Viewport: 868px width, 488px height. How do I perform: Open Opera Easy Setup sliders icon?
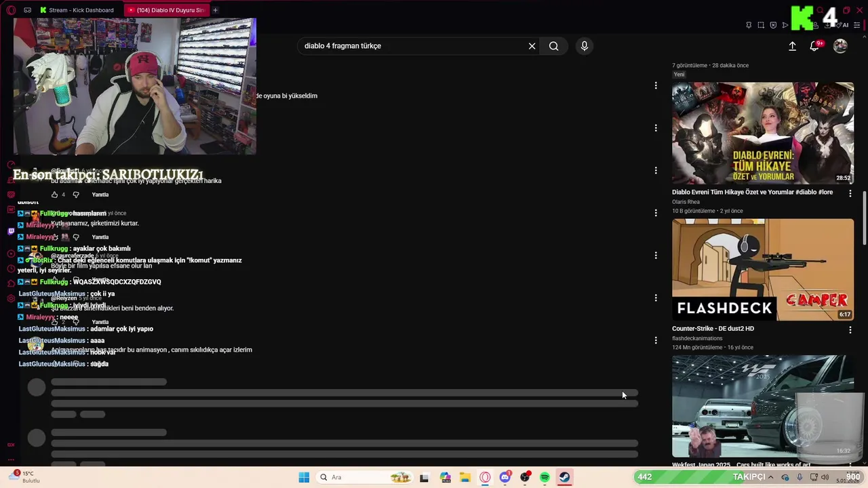coord(857,25)
